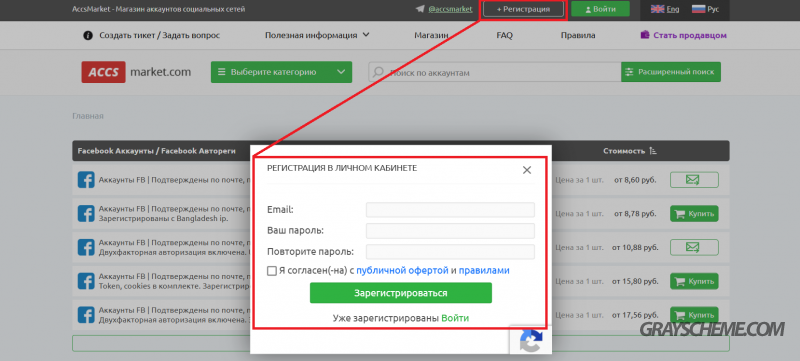
Task: Click the + Регистрация button
Action: (523, 9)
